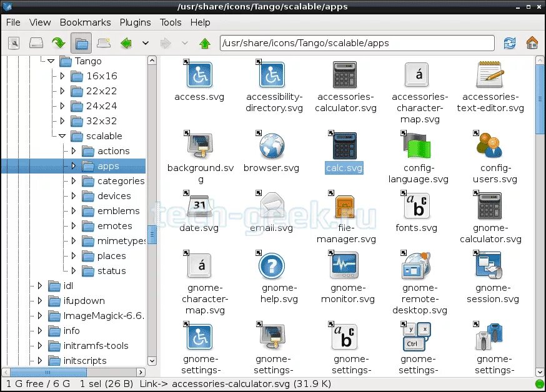The height and width of the screenshot is (392, 546).
Task: Click the green up-directory arrow icon
Action: (x=205, y=43)
